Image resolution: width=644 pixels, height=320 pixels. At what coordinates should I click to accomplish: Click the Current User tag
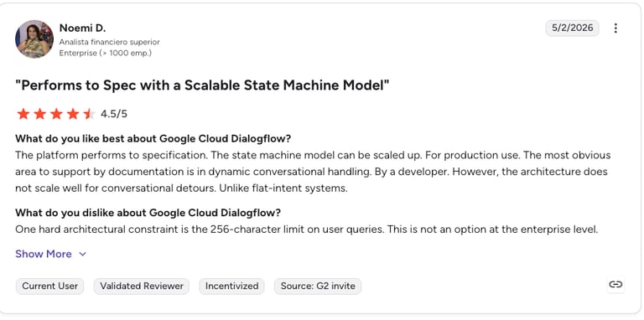(49, 286)
